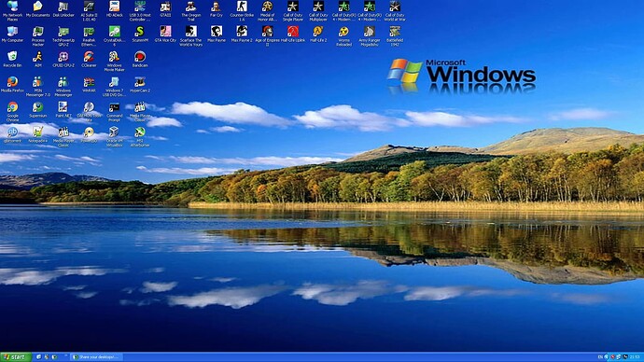Image resolution: width=644 pixels, height=362 pixels.
Task: Launch Disk Unlocker shortcut
Action: click(63, 9)
